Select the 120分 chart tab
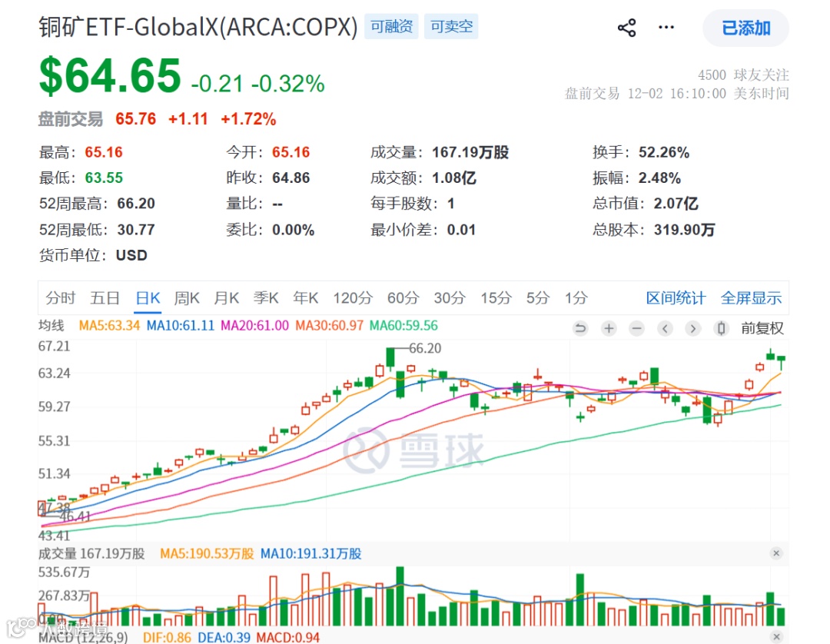The width and height of the screenshot is (830, 644). click(x=353, y=298)
